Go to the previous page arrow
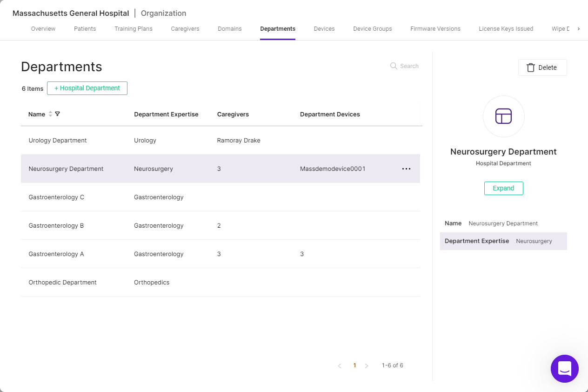 [340, 366]
